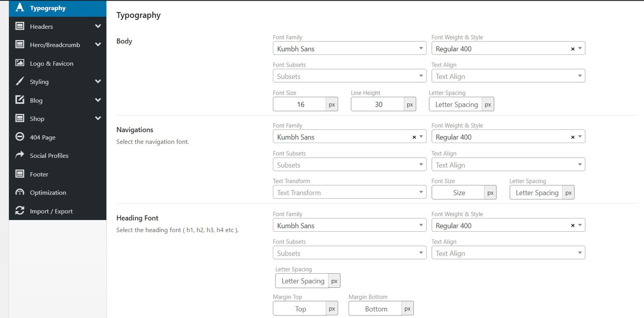Click the 404 Page circle icon
644x318 pixels.
tap(20, 137)
